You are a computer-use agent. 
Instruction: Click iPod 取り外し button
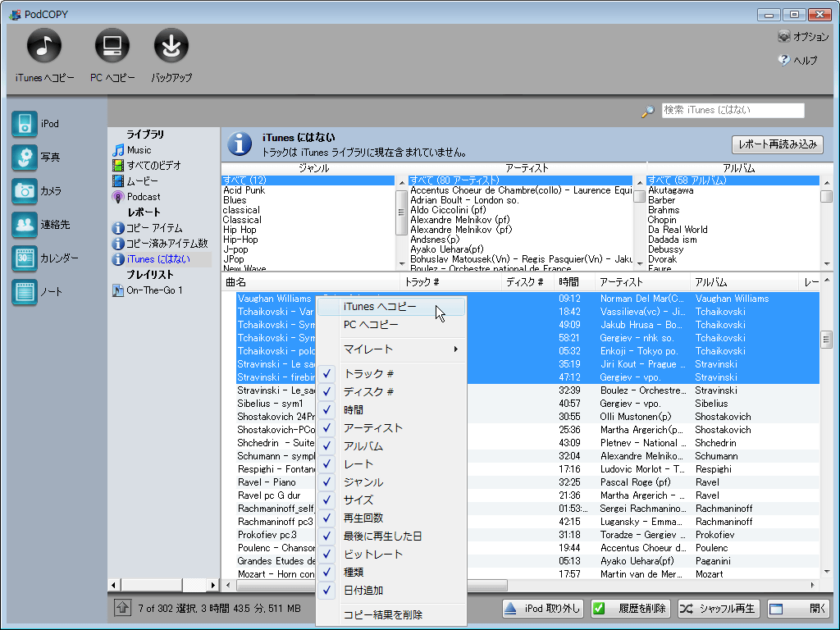tap(543, 609)
